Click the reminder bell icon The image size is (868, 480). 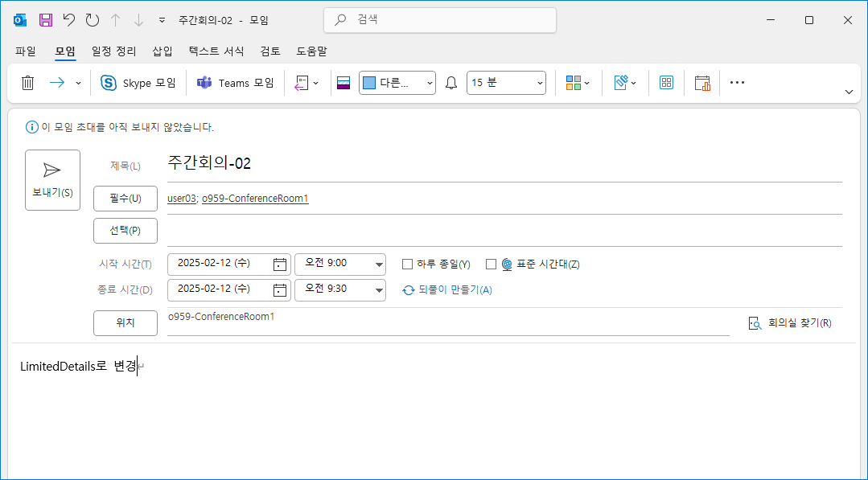[452, 83]
